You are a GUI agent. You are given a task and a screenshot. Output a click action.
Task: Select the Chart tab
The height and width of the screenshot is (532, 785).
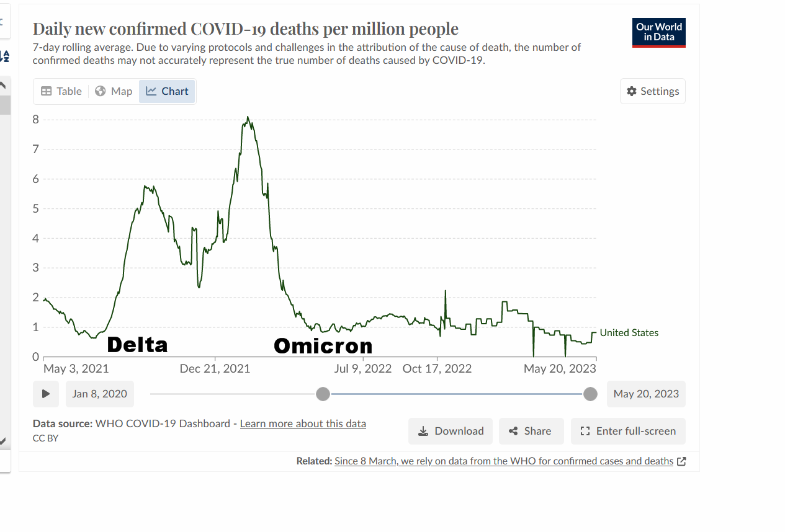tap(167, 91)
